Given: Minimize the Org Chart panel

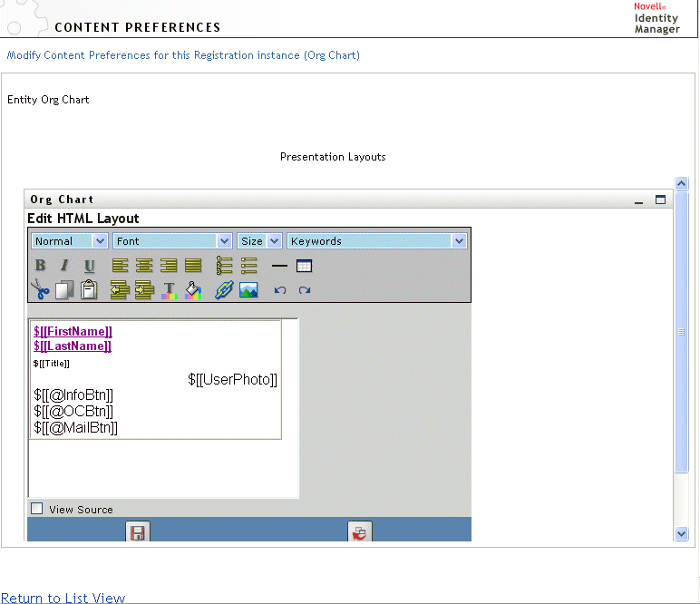Looking at the screenshot, I should [x=639, y=200].
